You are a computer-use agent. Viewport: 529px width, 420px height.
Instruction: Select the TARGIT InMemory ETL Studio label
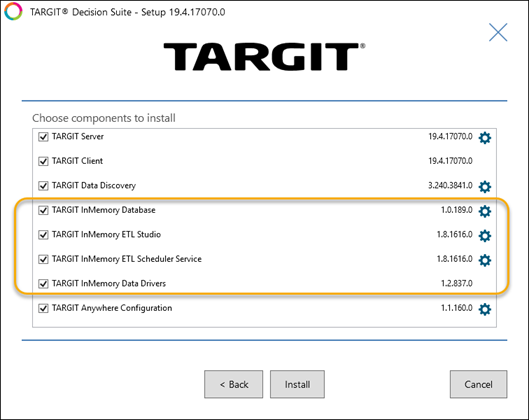tap(106, 234)
